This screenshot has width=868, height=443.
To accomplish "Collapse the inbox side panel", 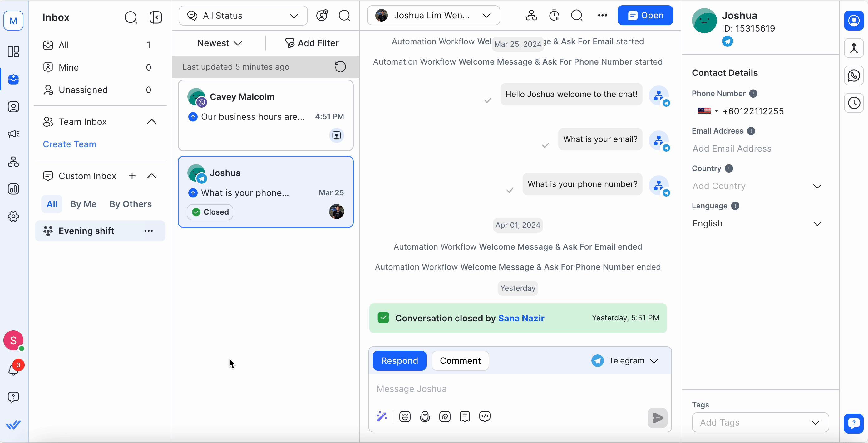I will (156, 17).
